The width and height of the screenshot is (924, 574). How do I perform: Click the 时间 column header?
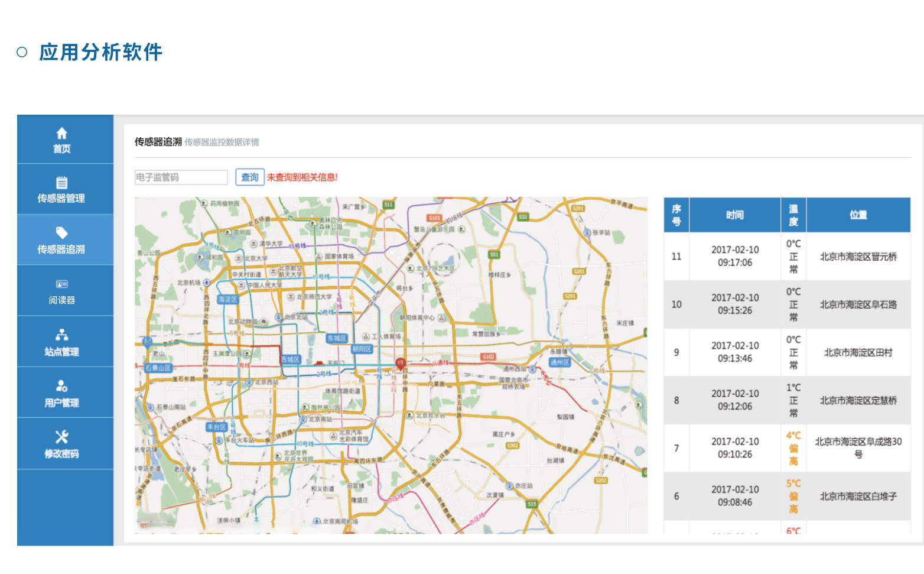point(734,215)
